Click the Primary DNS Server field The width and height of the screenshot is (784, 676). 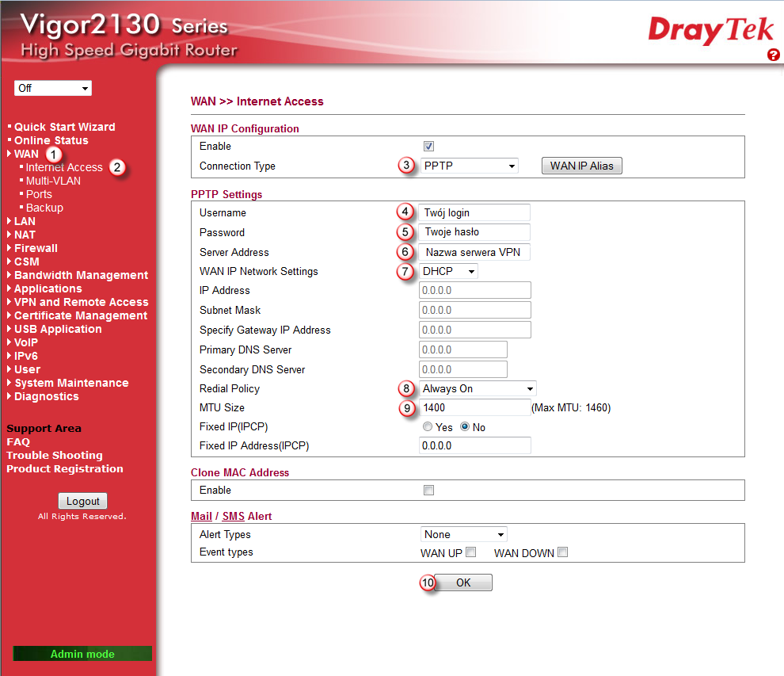tap(463, 349)
